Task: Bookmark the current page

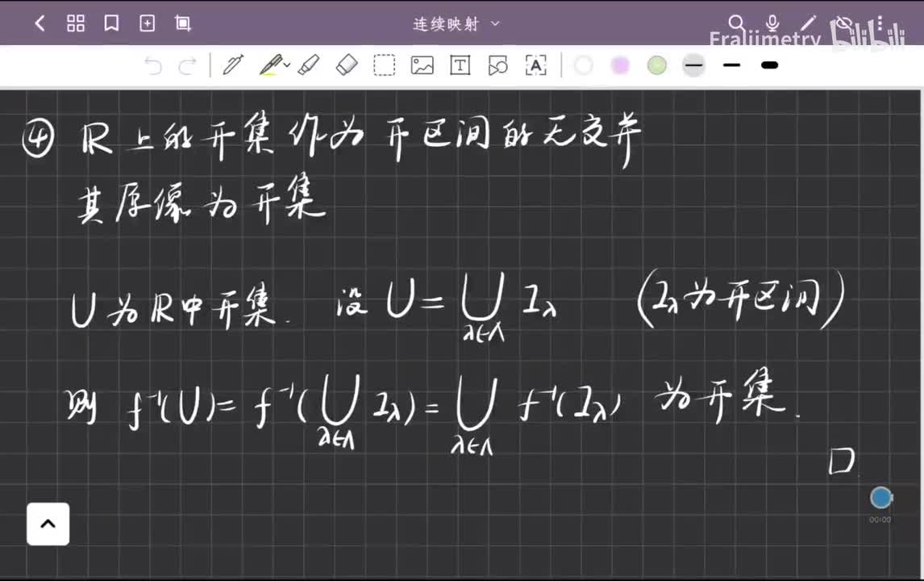Action: 111,23
